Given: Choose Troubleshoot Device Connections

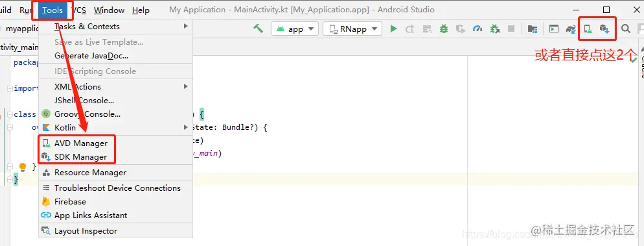Looking at the screenshot, I should click(116, 188).
